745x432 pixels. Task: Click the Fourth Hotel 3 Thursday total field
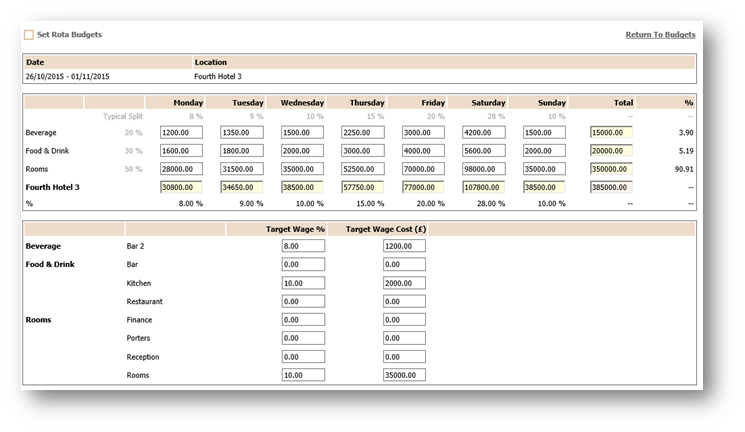[x=363, y=187]
